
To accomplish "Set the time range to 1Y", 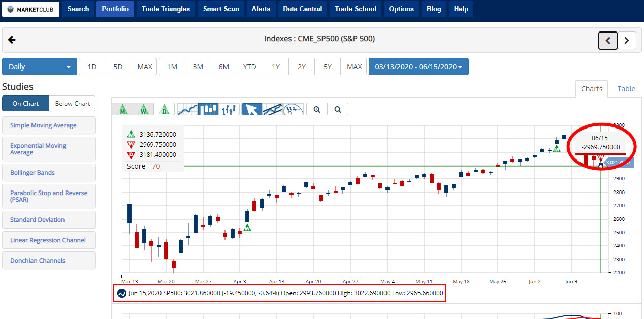I will point(276,67).
